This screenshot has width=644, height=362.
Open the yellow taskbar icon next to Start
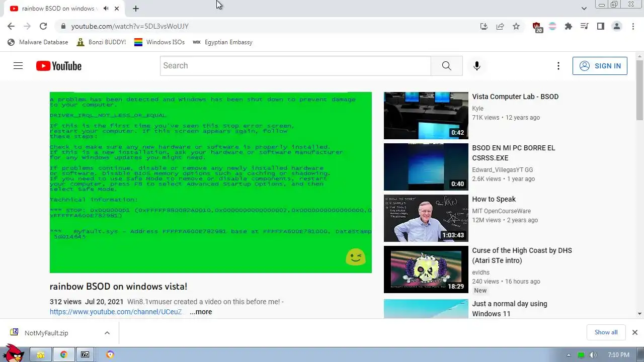(40, 354)
